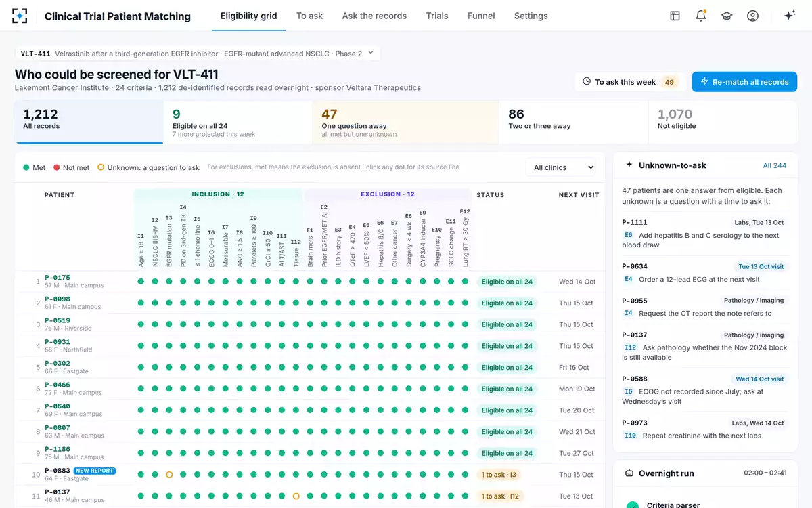Switch to the Eligibility grid tab
812x508 pixels.
tap(249, 16)
